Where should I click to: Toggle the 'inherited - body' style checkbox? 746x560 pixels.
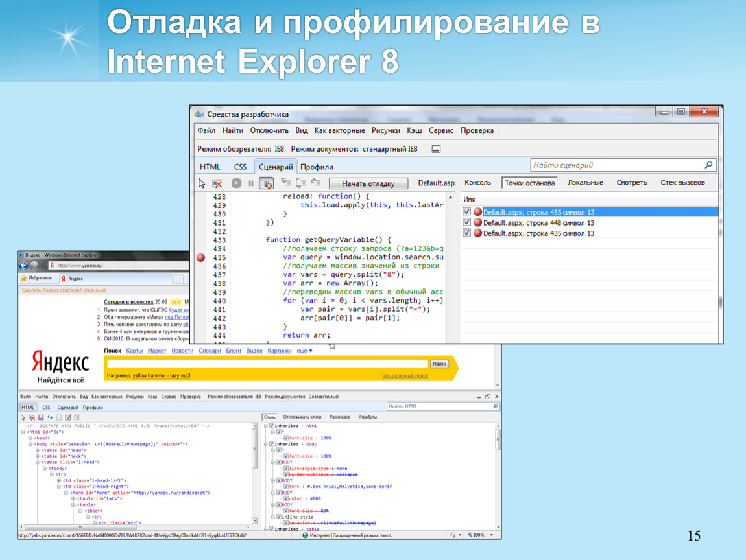tap(272, 444)
